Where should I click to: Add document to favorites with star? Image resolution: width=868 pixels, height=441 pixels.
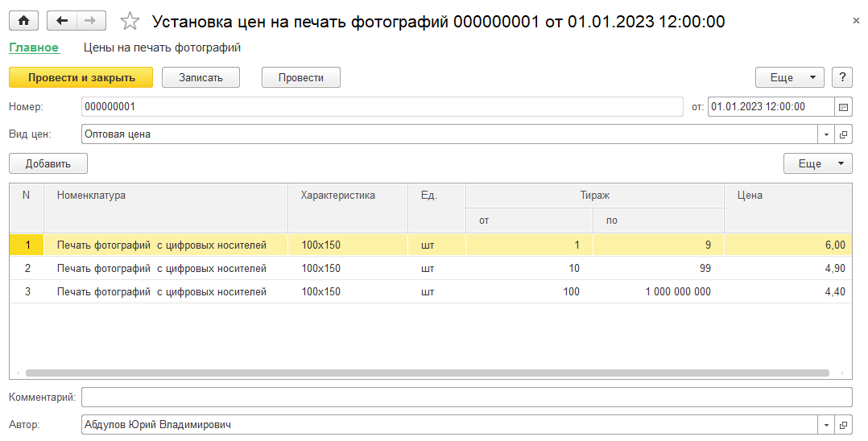[x=130, y=22]
